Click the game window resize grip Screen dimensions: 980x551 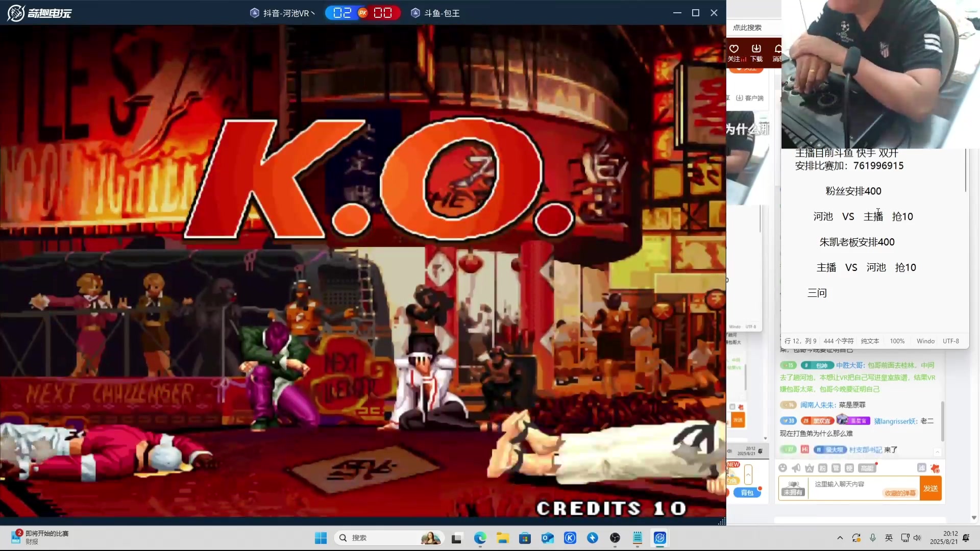coord(722,521)
